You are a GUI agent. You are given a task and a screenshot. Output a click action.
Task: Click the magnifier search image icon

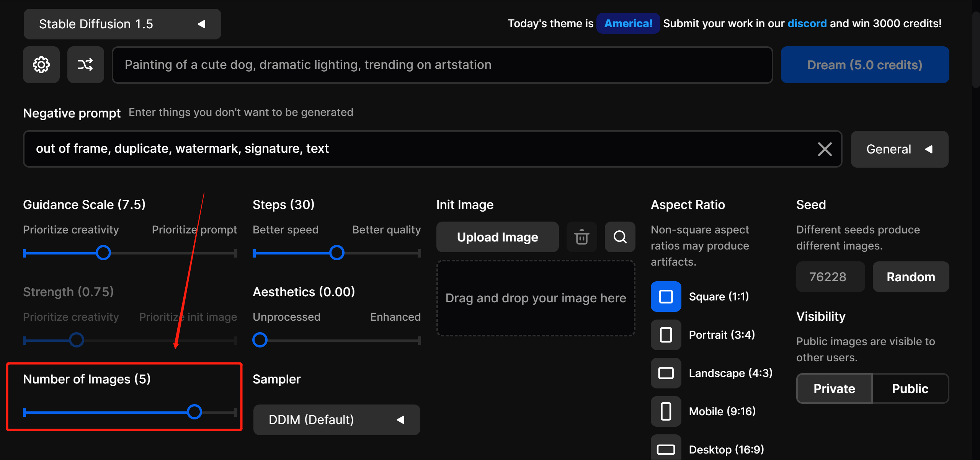point(620,237)
